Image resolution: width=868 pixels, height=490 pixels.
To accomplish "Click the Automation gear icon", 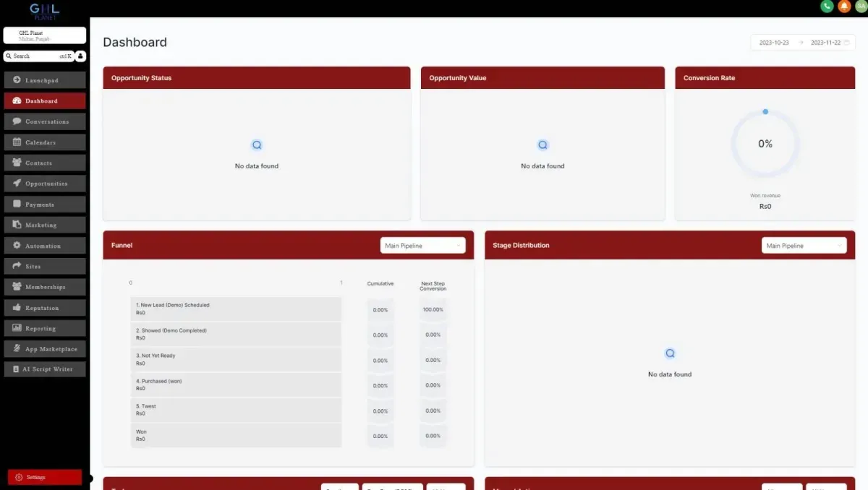I will click(x=17, y=246).
